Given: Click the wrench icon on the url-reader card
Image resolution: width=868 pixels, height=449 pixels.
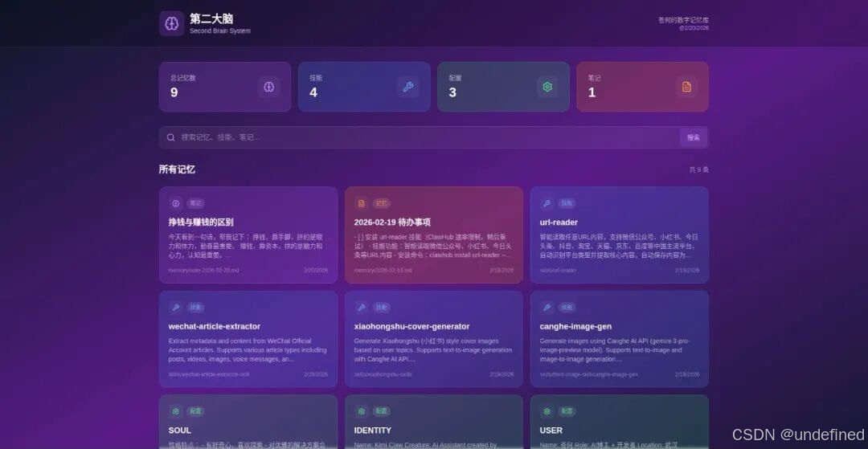Looking at the screenshot, I should pos(547,203).
